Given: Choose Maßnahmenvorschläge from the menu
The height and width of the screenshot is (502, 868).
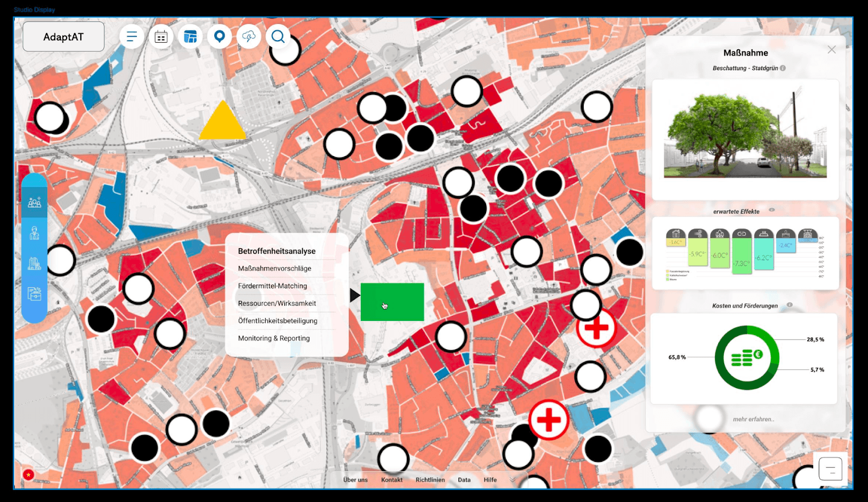Looking at the screenshot, I should point(275,269).
